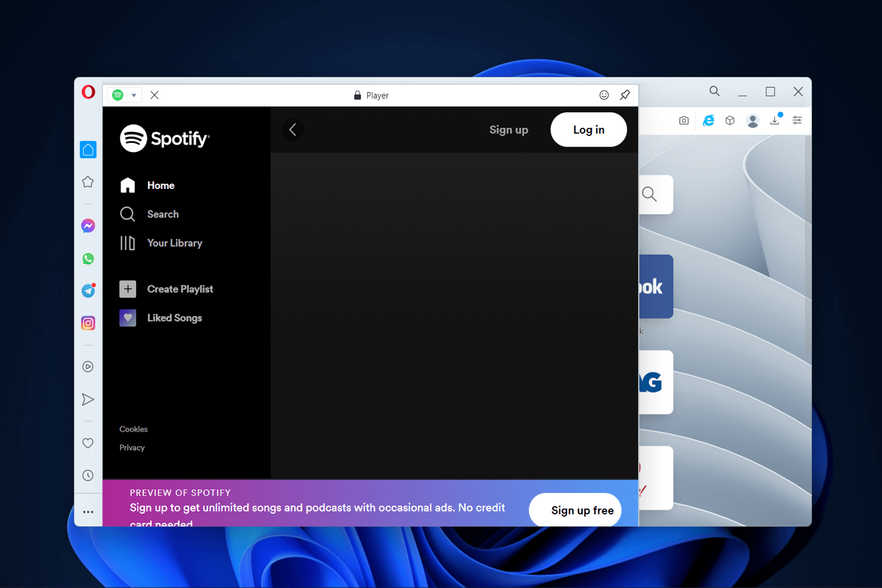Open browsing History from the sidebar
This screenshot has width=882, height=588.
pyautogui.click(x=88, y=475)
